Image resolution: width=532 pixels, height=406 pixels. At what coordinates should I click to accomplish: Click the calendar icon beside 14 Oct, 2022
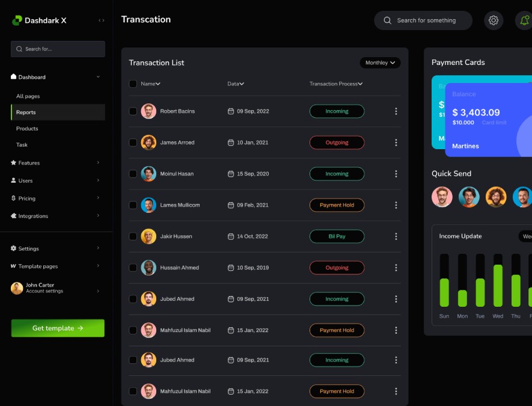click(231, 236)
